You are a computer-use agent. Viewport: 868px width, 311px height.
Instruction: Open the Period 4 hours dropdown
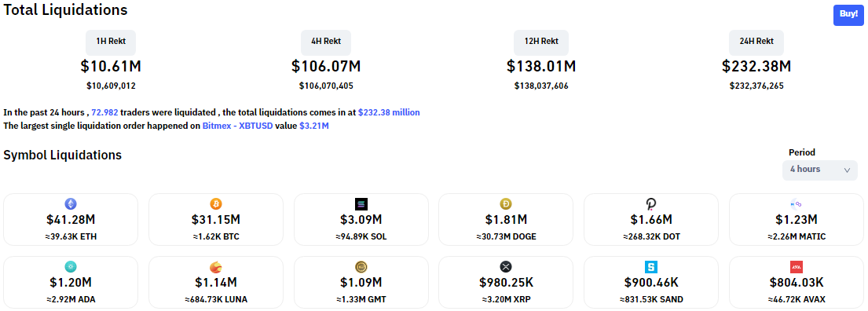tap(820, 170)
